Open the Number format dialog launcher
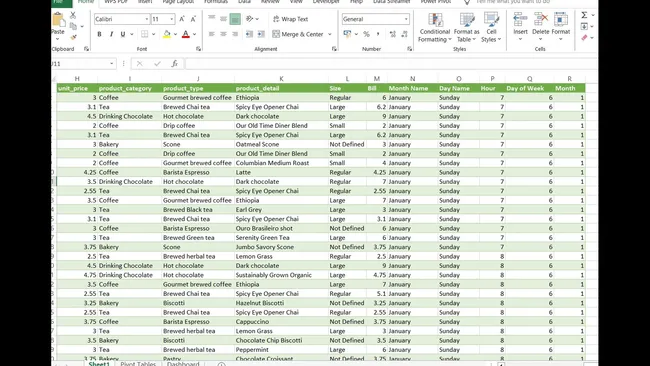This screenshot has height=366, width=650. pos(410,49)
